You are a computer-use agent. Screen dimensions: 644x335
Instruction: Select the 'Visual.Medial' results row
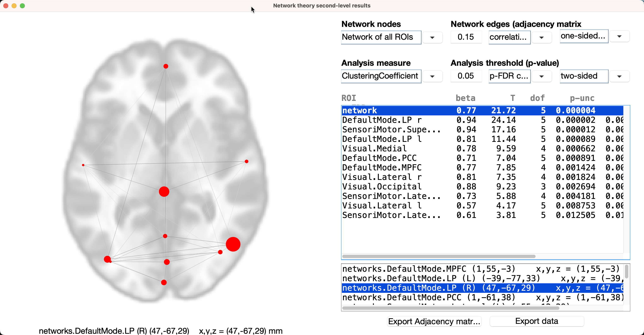tap(483, 148)
